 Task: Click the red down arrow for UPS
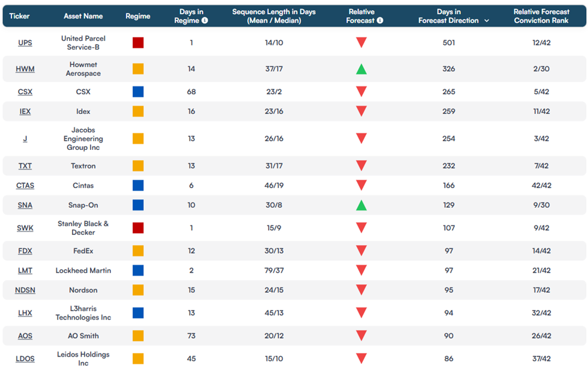[x=361, y=43]
